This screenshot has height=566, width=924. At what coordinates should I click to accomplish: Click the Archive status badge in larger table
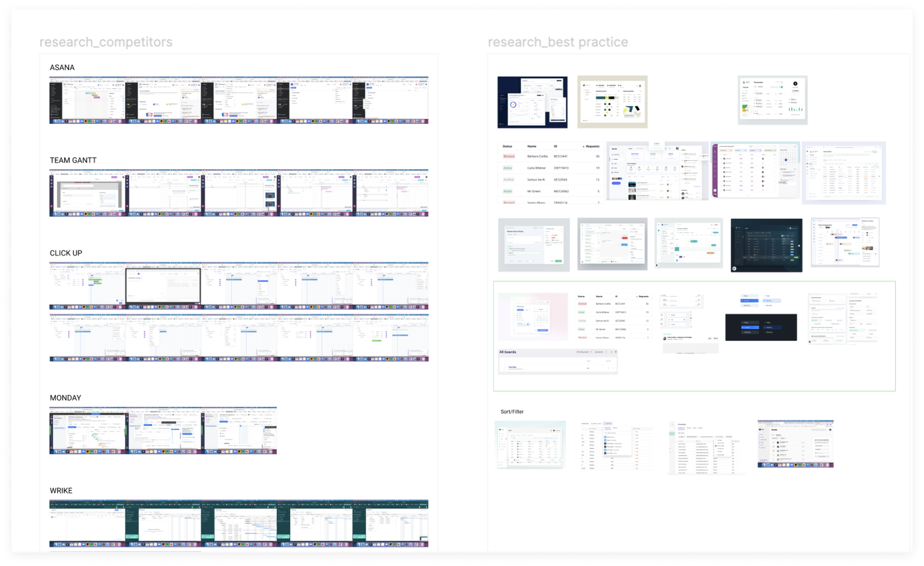[x=508, y=180]
